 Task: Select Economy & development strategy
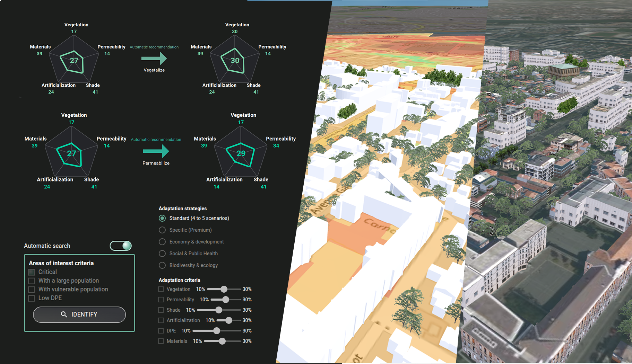[x=162, y=242]
